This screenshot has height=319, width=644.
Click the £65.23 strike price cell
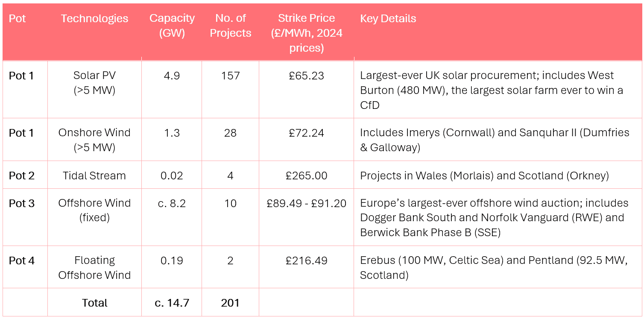click(306, 76)
